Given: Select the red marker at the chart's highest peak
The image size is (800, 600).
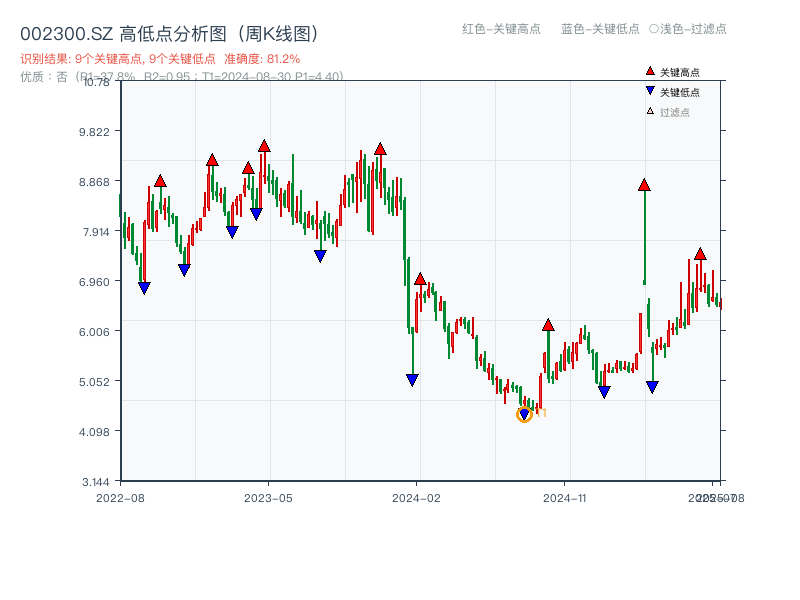Looking at the screenshot, I should point(262,143).
